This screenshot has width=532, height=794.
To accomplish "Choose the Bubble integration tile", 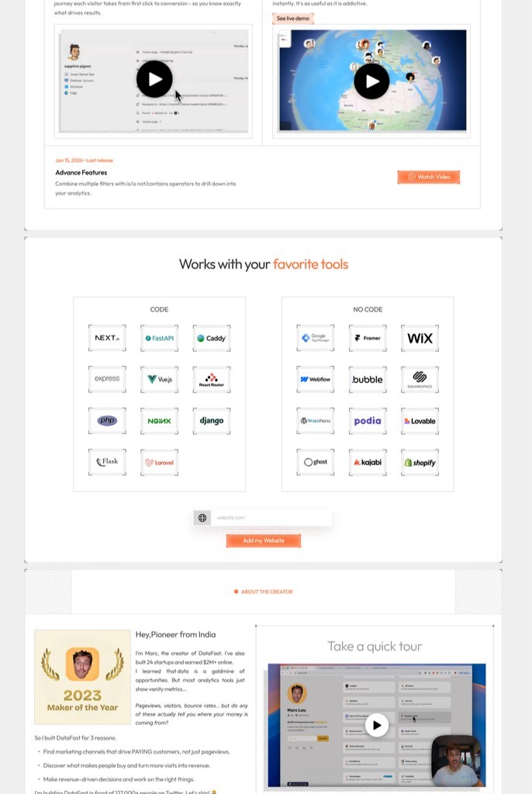I will (368, 379).
